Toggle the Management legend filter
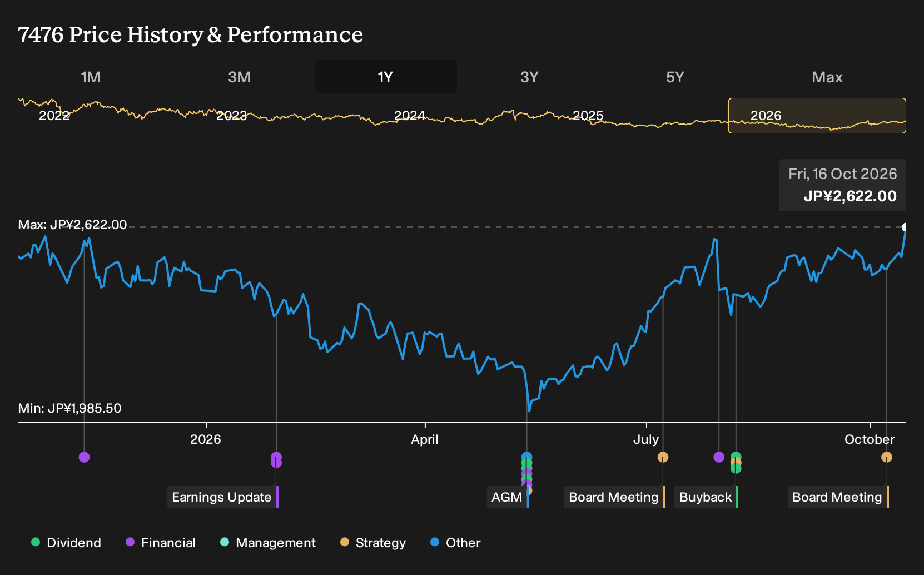This screenshot has height=575, width=924. click(x=268, y=543)
